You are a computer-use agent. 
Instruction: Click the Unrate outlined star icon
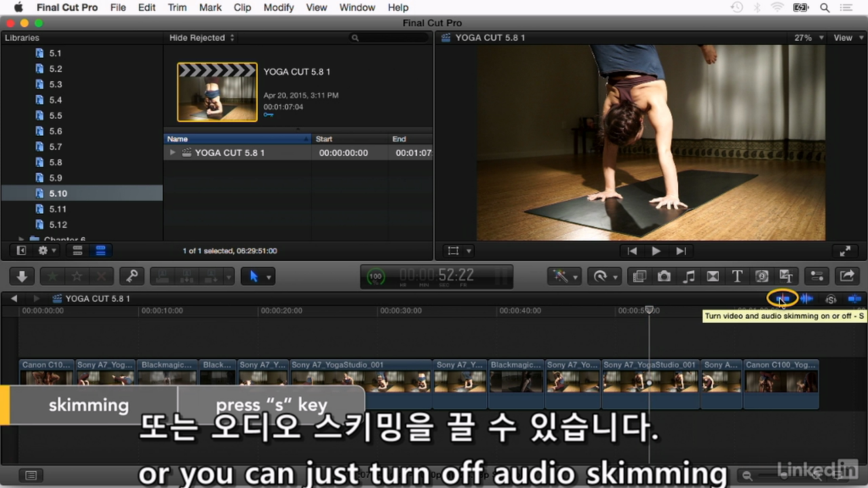coord(77,277)
